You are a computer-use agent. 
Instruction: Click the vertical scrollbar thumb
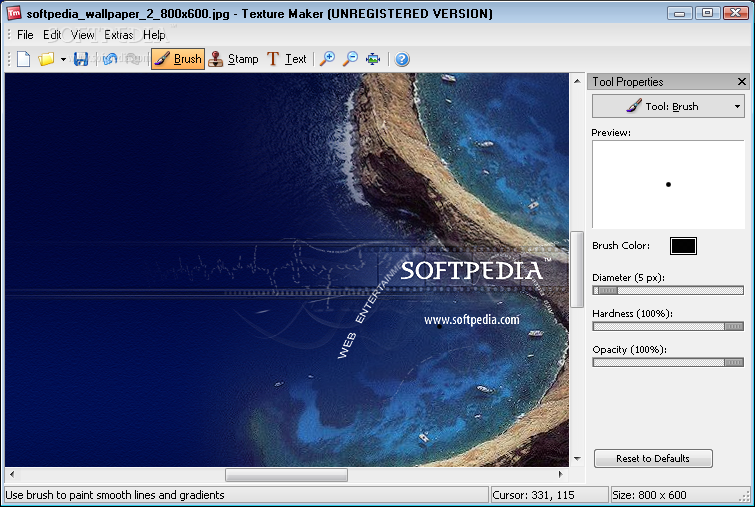[577, 269]
